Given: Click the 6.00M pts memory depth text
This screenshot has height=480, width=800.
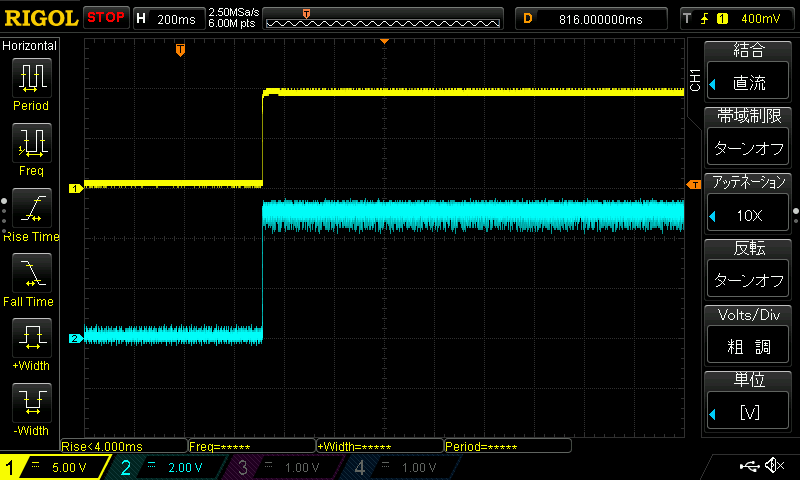Looking at the screenshot, I should pos(232,23).
